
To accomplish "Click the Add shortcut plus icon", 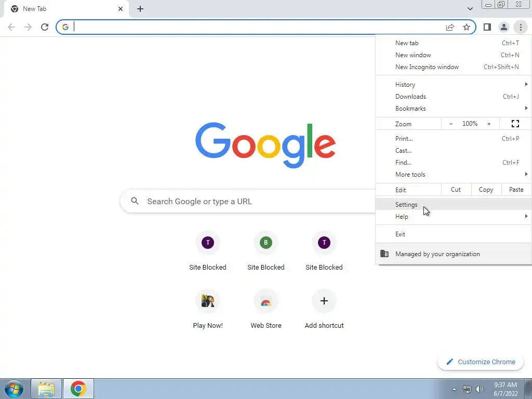I will click(324, 301).
